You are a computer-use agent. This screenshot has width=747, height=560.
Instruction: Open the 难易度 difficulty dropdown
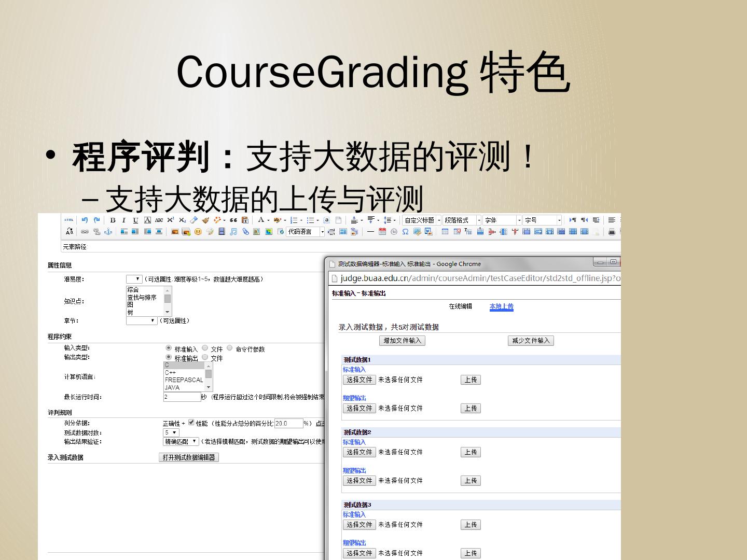[x=134, y=279]
